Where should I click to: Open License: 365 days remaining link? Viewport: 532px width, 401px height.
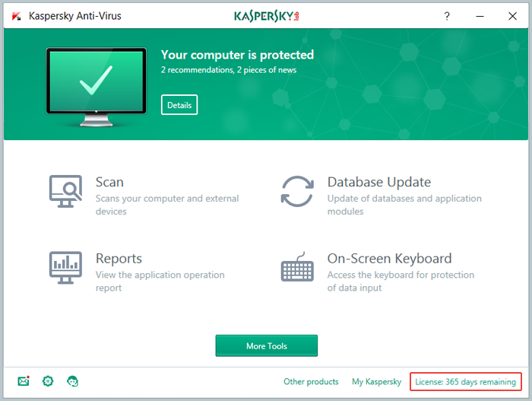click(465, 382)
